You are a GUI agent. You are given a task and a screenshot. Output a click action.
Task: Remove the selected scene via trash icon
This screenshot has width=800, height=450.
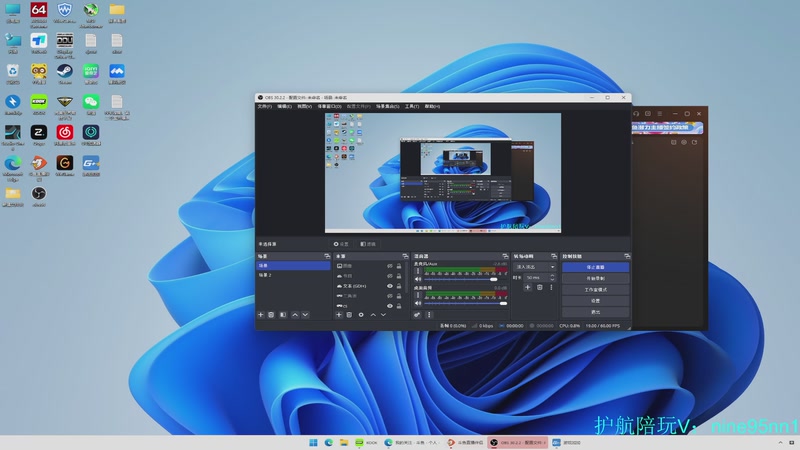coord(271,315)
